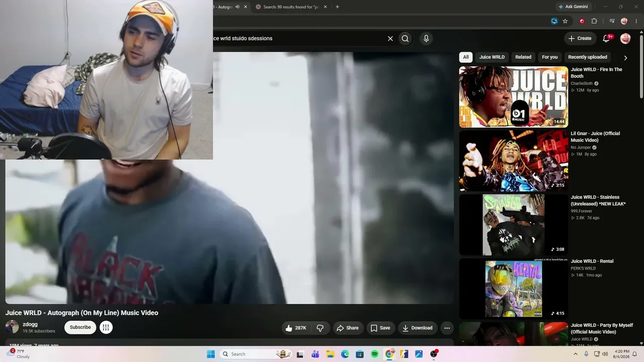Click the equalizer icon beside Subscribe
The image size is (644, 362).
coord(106,327)
